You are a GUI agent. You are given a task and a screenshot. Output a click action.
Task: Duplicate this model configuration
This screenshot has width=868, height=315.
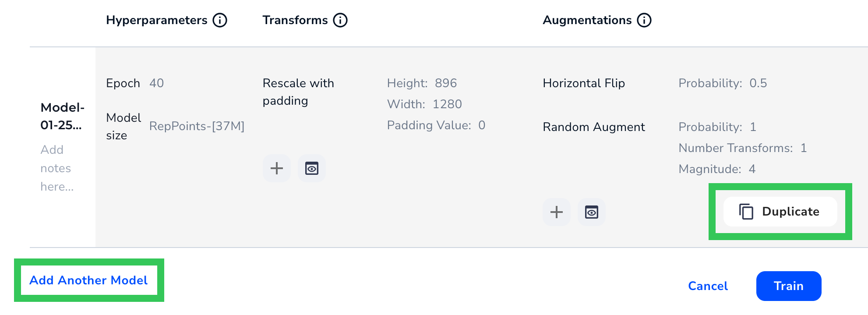click(x=780, y=212)
